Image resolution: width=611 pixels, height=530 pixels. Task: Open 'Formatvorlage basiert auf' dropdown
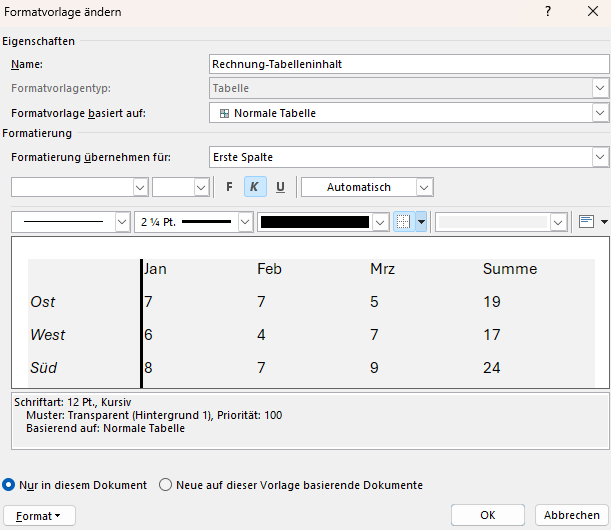click(599, 113)
